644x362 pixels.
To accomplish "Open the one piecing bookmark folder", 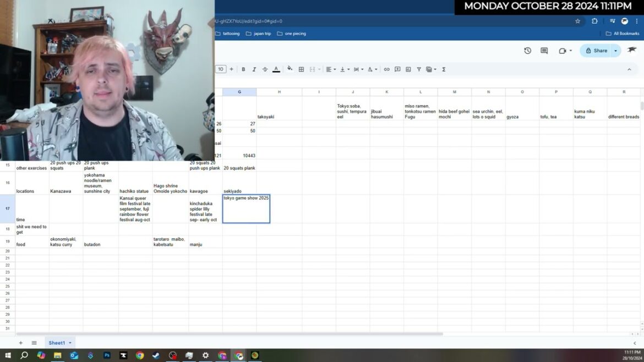I will (x=291, y=34).
